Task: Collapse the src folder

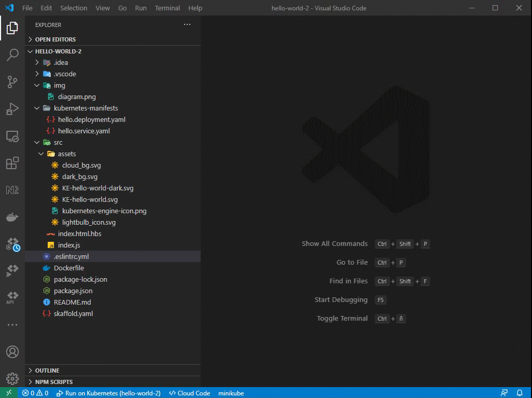Action: 113,142
